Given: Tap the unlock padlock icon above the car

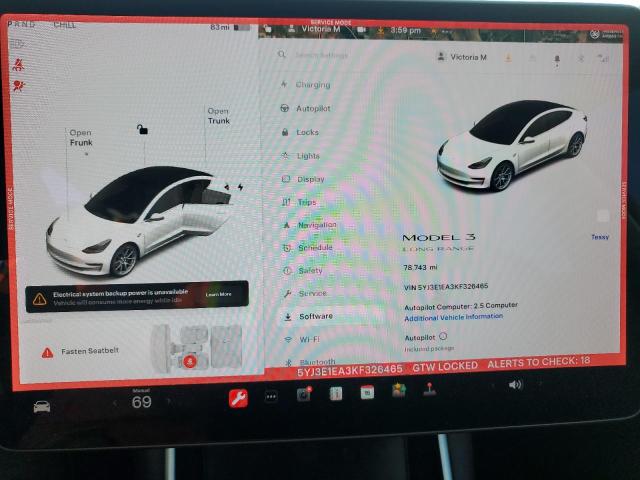Looking at the screenshot, I should 142,129.
